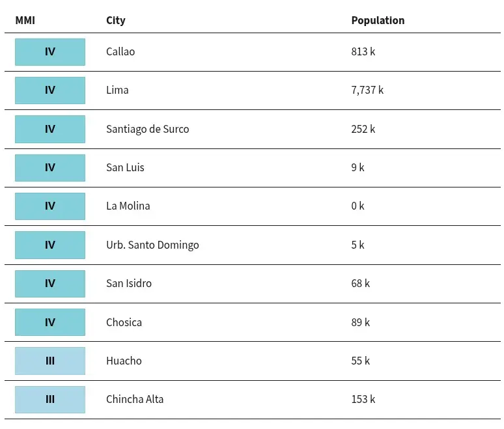Image resolution: width=504 pixels, height=429 pixels.
Task: Click the MMI III swatch for Huacho
Action: 50,361
